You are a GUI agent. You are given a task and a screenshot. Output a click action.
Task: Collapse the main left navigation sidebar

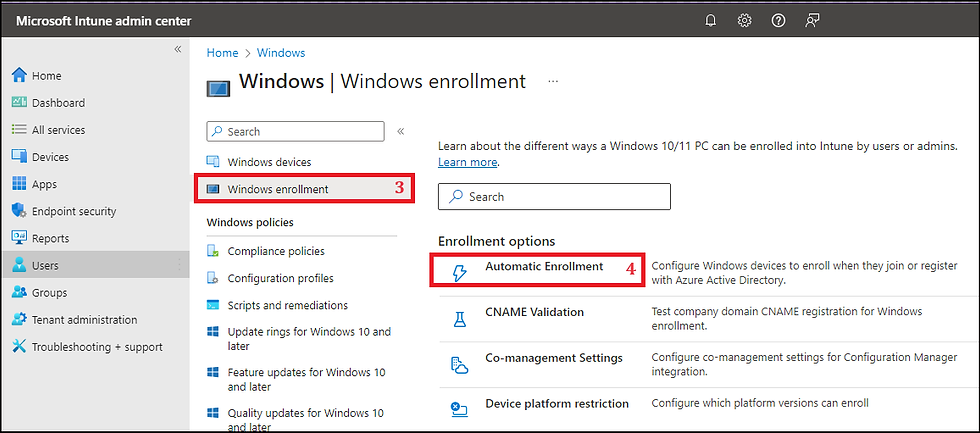178,49
